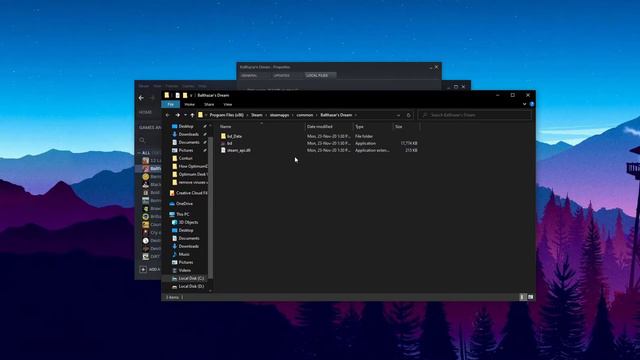Image resolution: width=640 pixels, height=360 pixels.
Task: Open the address bar history dropdown
Action: pos(398,115)
